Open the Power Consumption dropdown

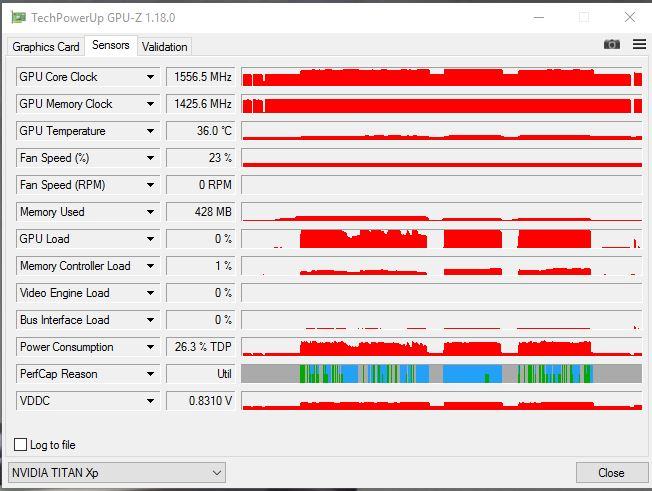click(151, 347)
